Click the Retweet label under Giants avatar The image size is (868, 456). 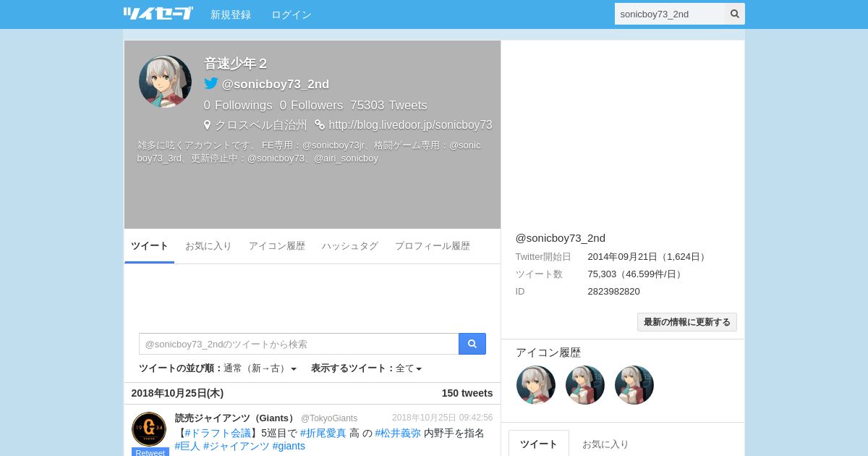tap(150, 452)
